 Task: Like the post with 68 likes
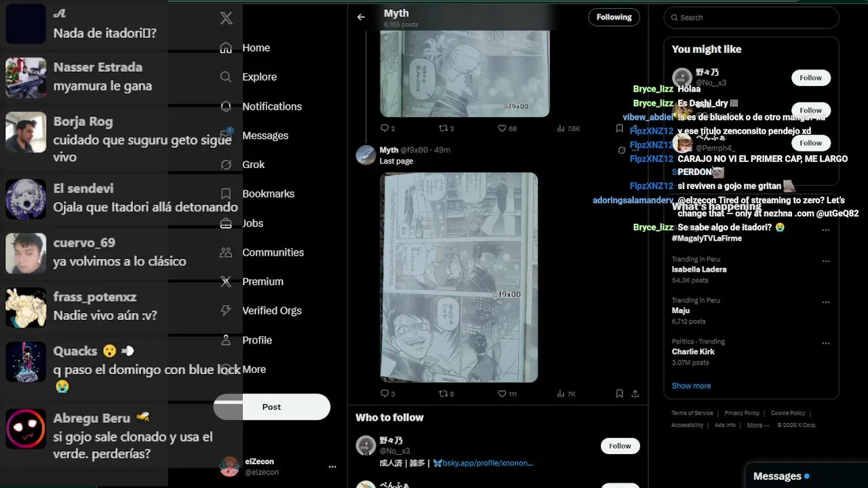(x=502, y=128)
